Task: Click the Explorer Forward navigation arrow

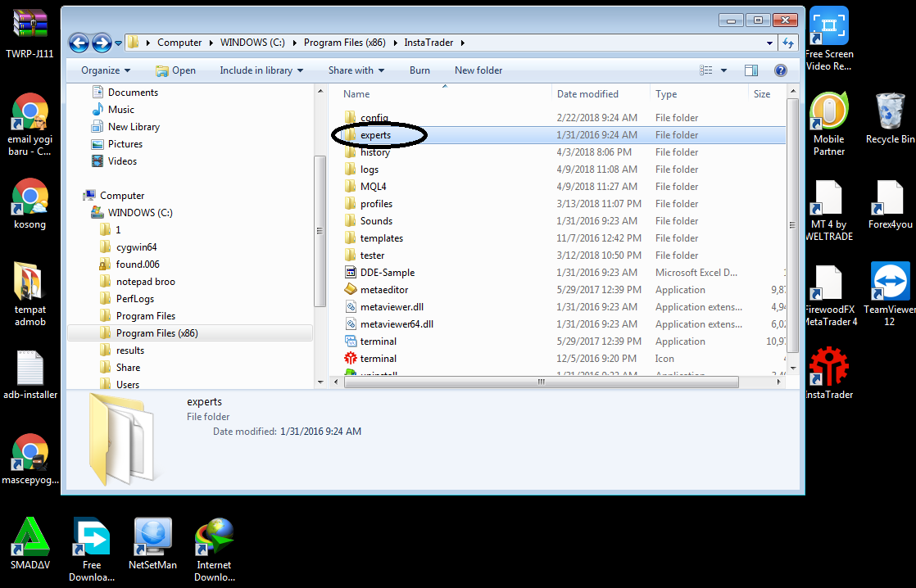Action: [x=102, y=43]
